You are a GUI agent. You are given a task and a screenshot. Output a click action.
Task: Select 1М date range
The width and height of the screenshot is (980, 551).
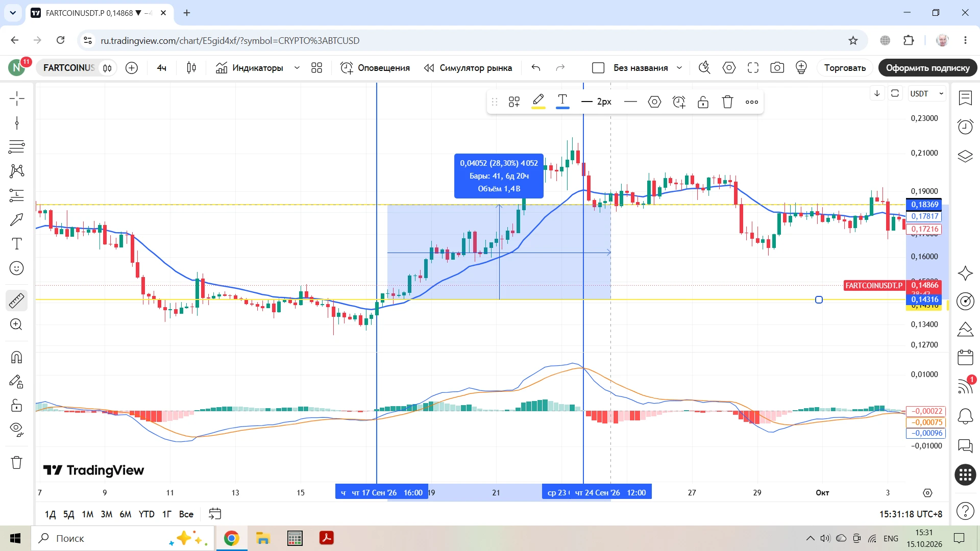pos(88,514)
